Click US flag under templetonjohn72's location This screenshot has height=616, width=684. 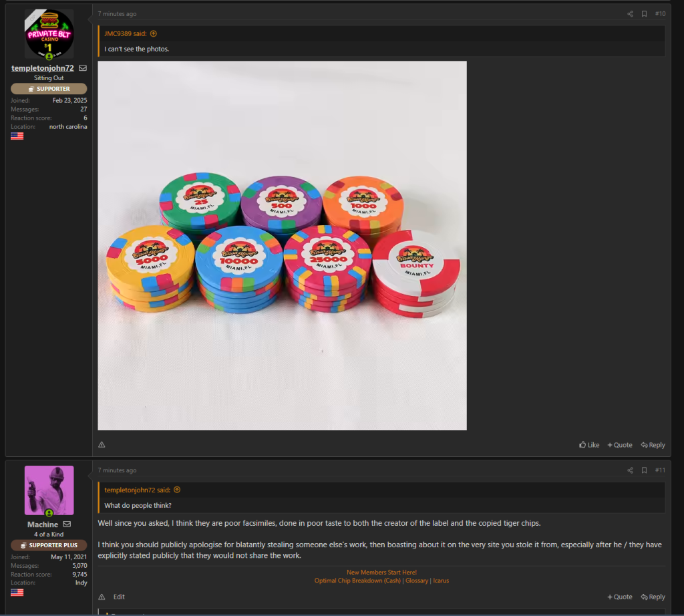[x=17, y=136]
